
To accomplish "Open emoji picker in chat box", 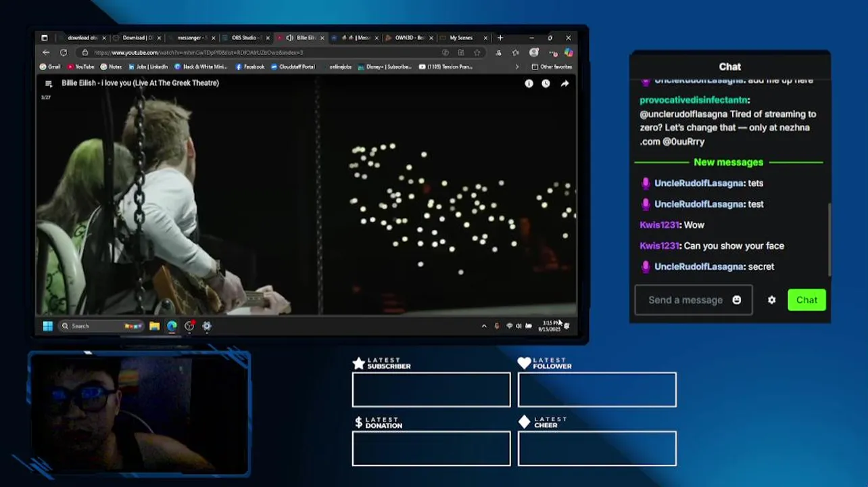I will [737, 300].
